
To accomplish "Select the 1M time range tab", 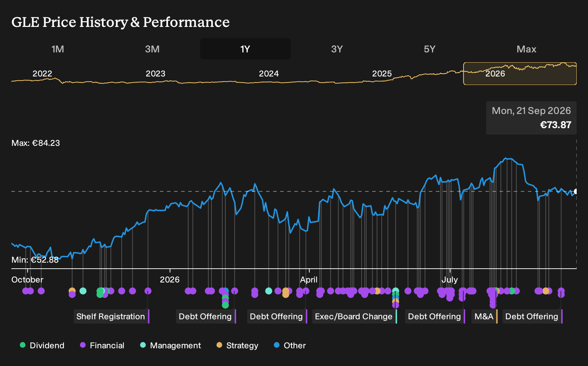I will (x=58, y=49).
